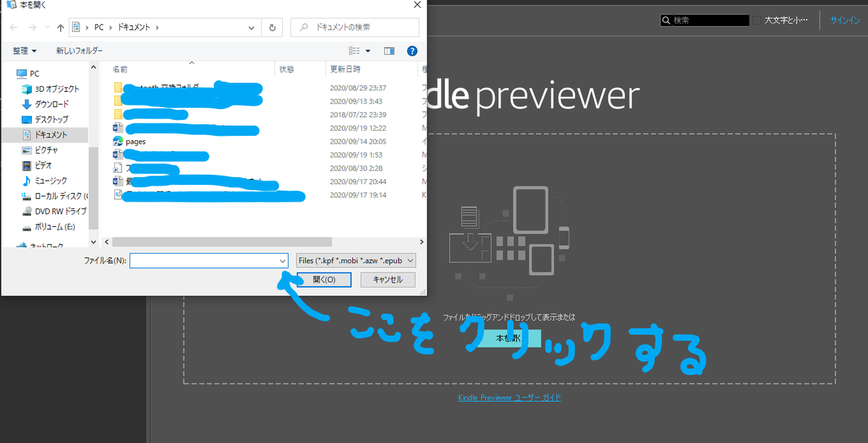Click 新しいフォルダー to create a folder

pos(80,51)
